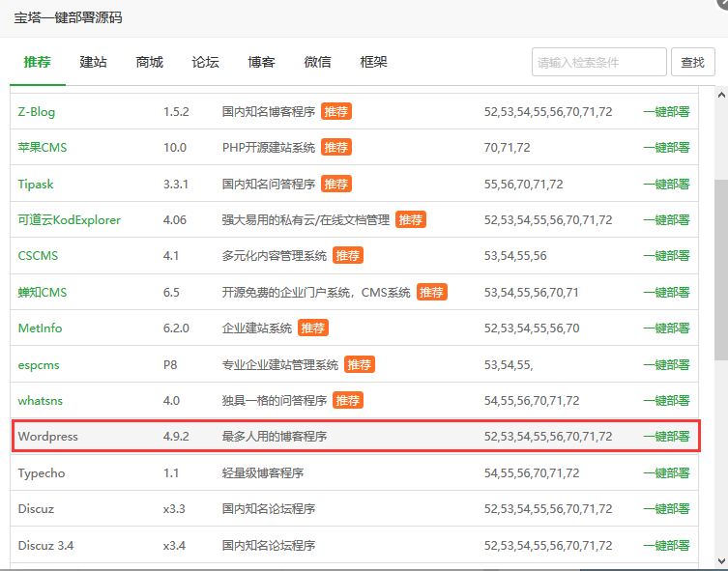This screenshot has width=728, height=571.
Task: Deploy Typecho with 一键部署
Action: click(666, 473)
